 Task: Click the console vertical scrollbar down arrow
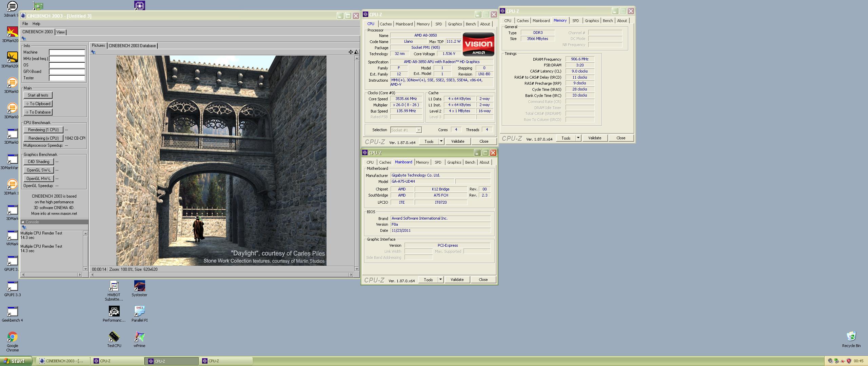[x=85, y=269]
